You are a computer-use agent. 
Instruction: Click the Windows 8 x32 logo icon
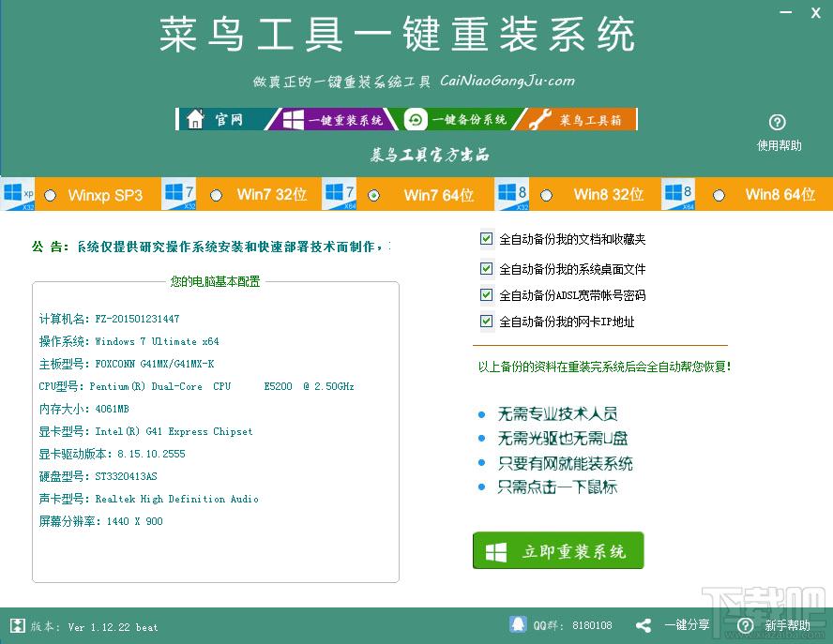[x=511, y=194]
